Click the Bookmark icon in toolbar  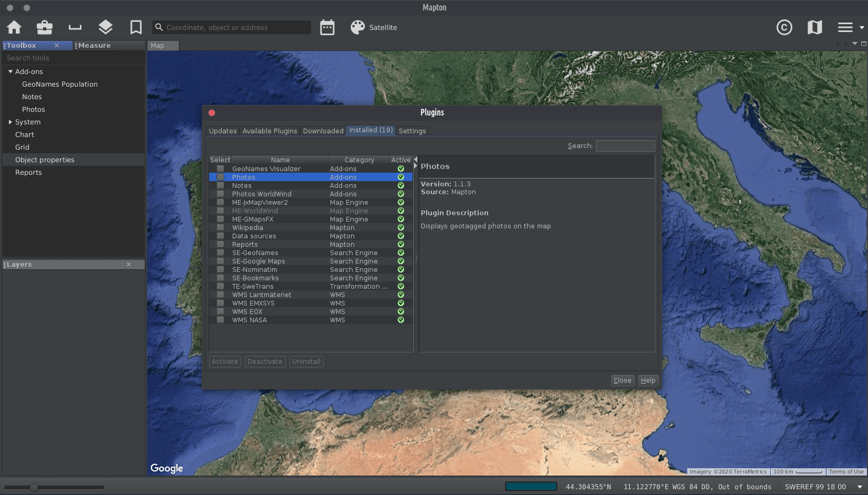click(136, 27)
